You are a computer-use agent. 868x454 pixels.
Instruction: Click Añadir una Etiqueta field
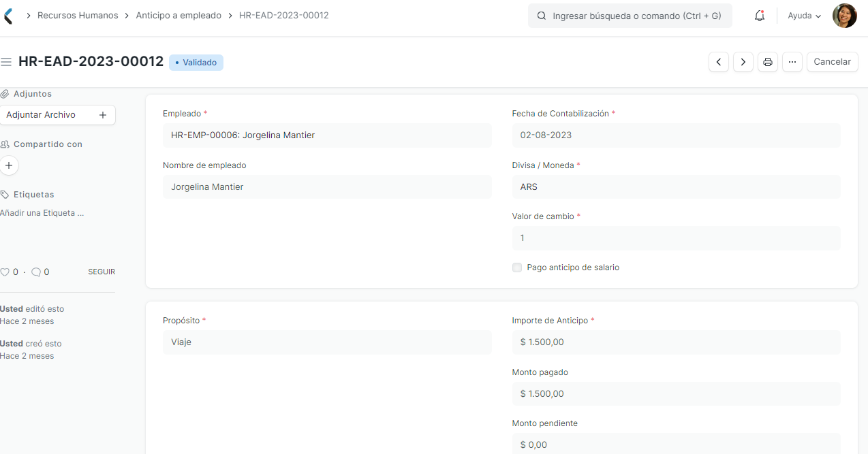point(42,213)
